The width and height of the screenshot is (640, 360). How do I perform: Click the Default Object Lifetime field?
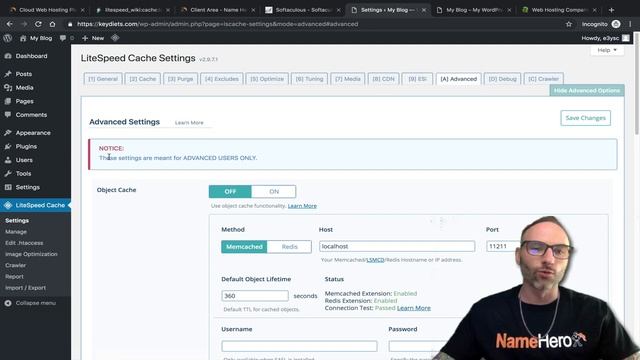pos(255,296)
